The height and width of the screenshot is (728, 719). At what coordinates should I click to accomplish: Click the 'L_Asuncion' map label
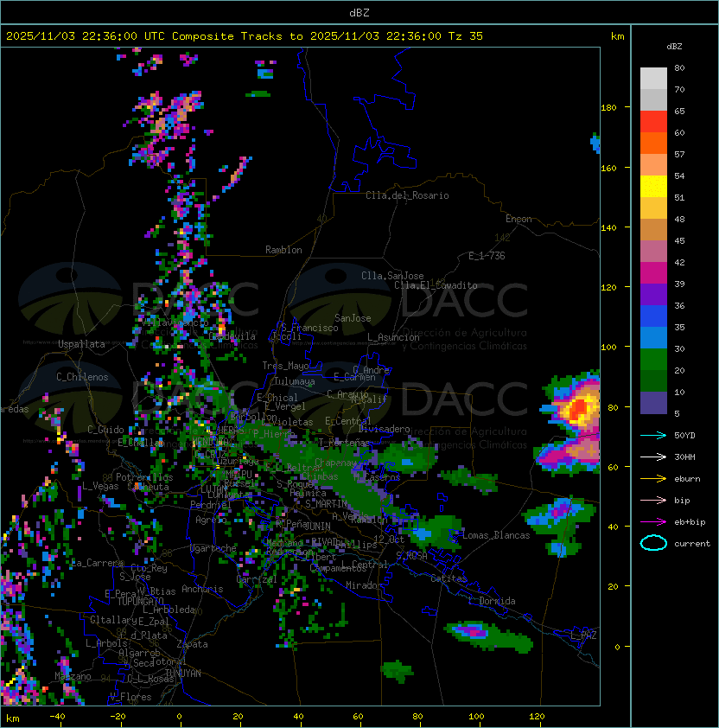click(393, 337)
